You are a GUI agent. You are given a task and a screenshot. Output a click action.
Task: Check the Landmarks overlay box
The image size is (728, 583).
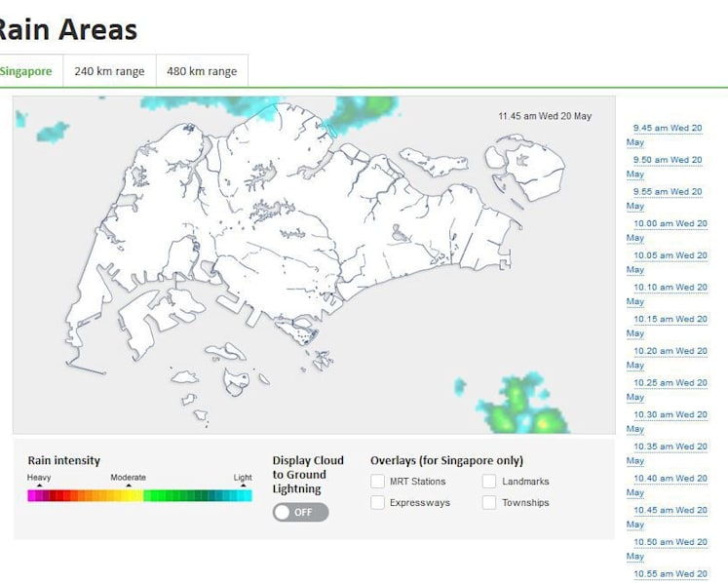pyautogui.click(x=489, y=481)
